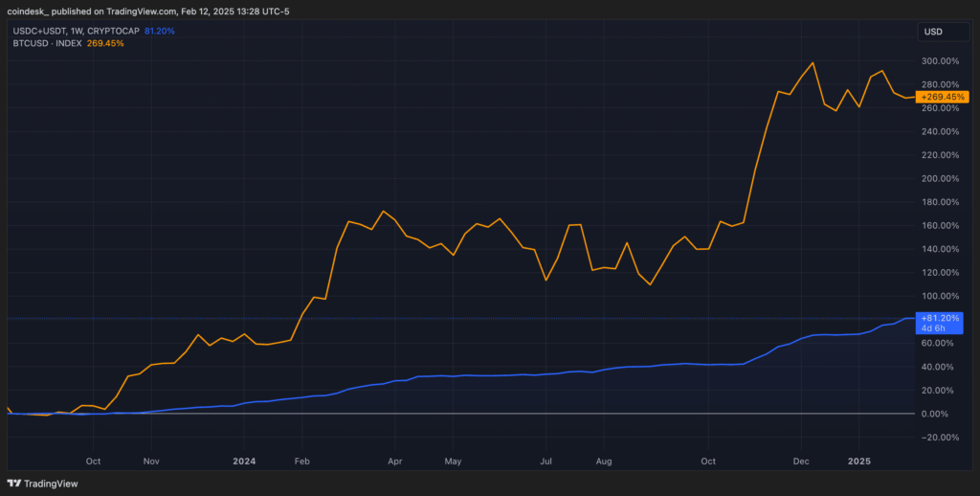Screen dimensions: 980x496
Task: Click the 2025 label on time axis
Action: tap(859, 461)
